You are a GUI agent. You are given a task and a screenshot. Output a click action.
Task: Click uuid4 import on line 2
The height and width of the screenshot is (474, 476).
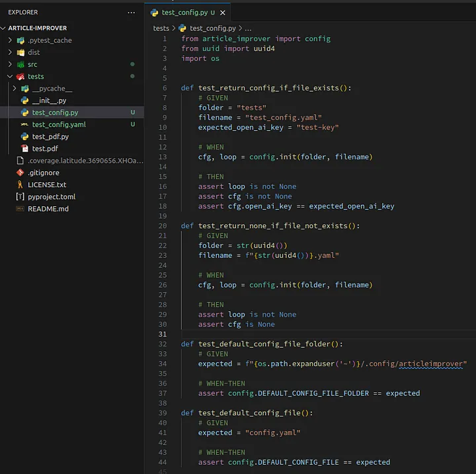(264, 48)
